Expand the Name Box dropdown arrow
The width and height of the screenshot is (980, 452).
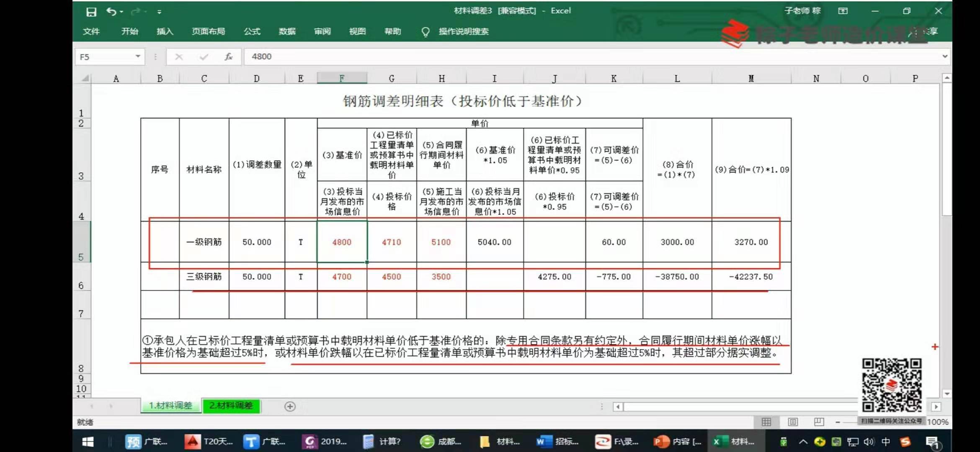138,56
